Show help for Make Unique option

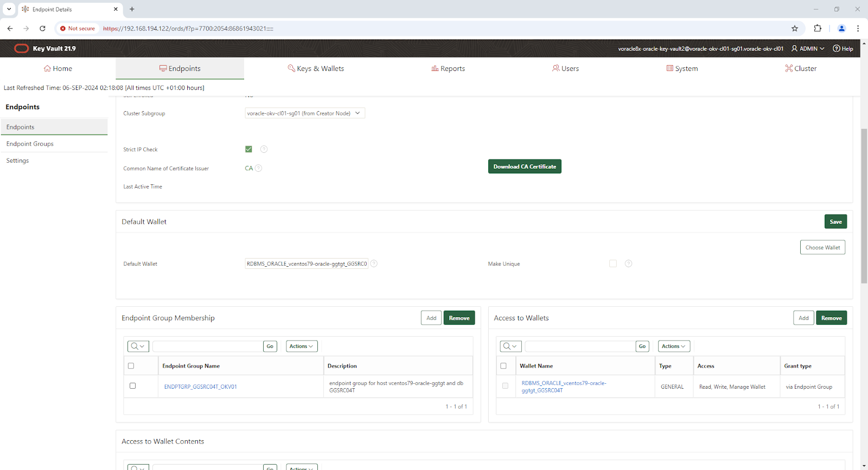tap(628, 263)
